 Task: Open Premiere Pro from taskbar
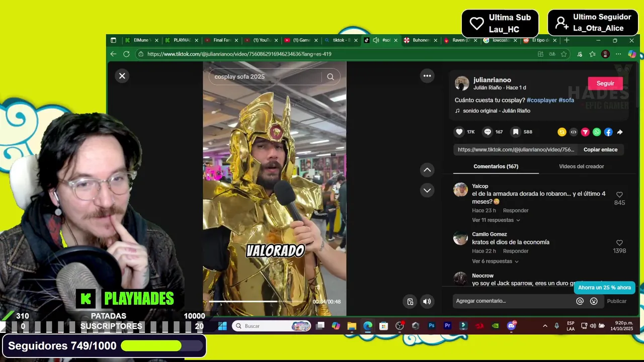click(x=447, y=326)
